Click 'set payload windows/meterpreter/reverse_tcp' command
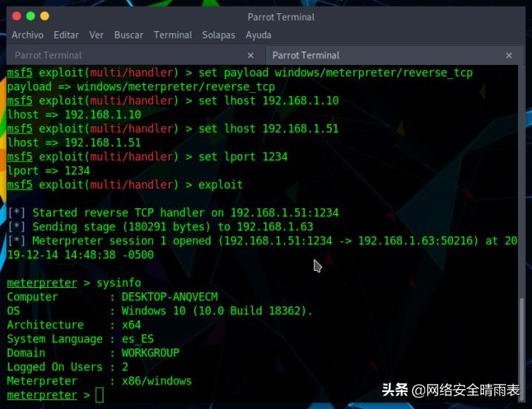The width and height of the screenshot is (532, 409). 335,72
